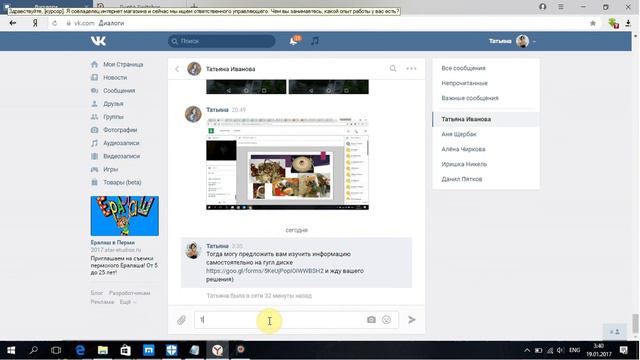Open Yandex Browser taskbar icon

218,350
